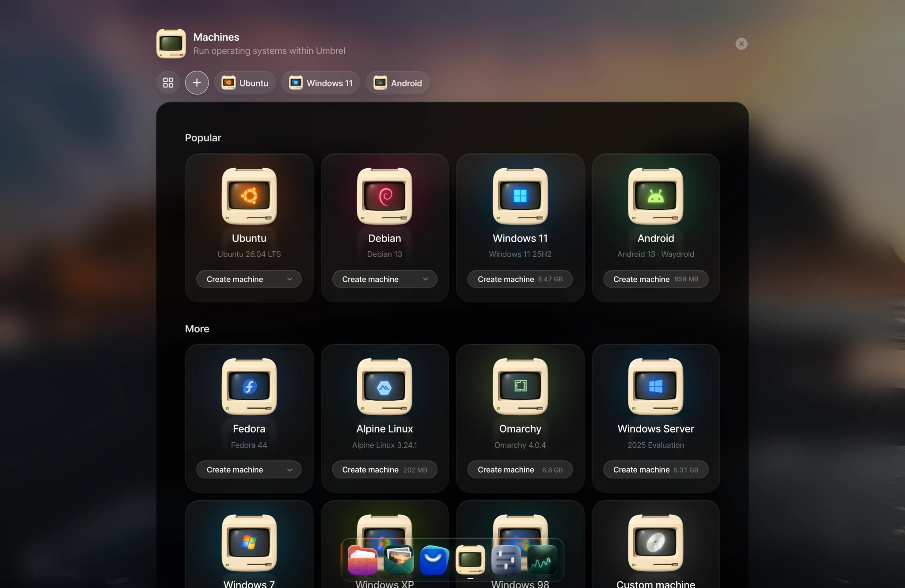Open the Create machine dropdown for Debian
The height and width of the screenshot is (588, 905).
coord(384,279)
